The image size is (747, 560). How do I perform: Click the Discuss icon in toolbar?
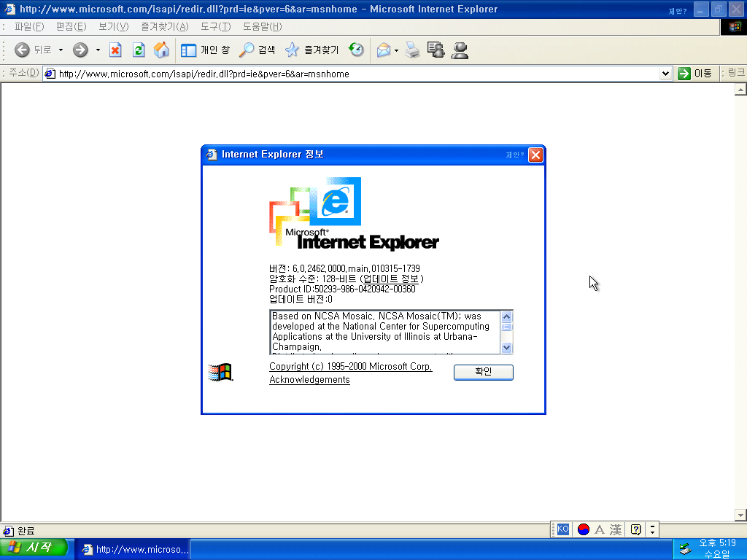pyautogui.click(x=436, y=50)
